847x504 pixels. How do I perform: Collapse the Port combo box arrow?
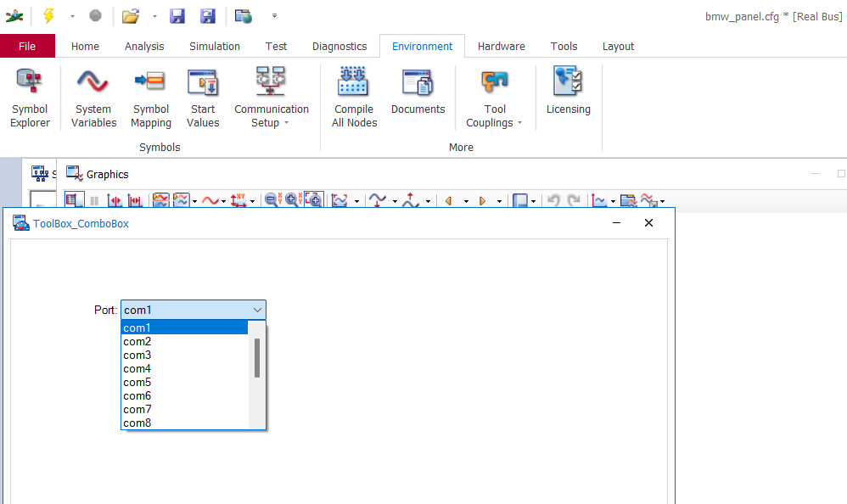257,311
